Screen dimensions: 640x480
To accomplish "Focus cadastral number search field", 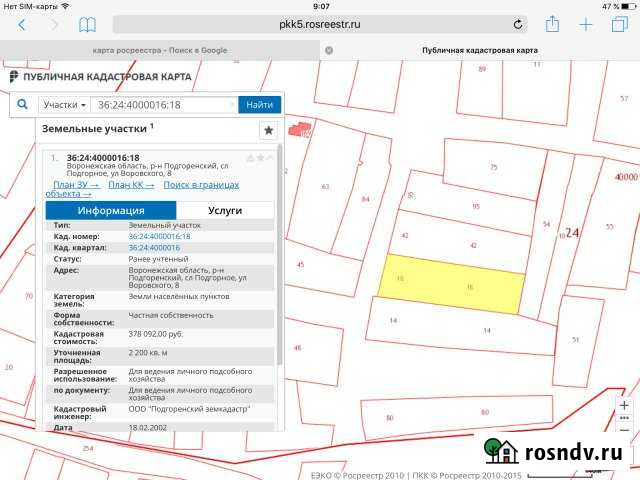I will [x=164, y=105].
